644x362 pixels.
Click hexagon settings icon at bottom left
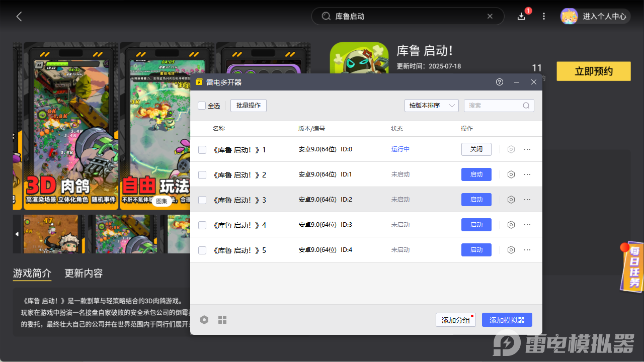(x=204, y=320)
